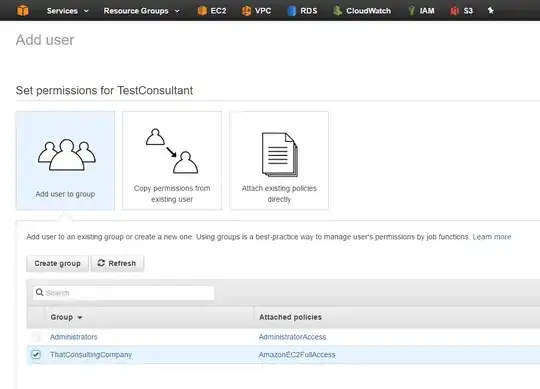Viewport: 540px width, 389px height.
Task: Expand the Services dropdown menu
Action: click(68, 11)
